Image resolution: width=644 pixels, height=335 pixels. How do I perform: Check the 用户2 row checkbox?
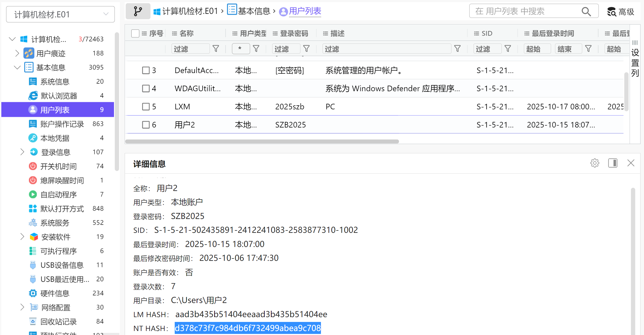click(x=146, y=125)
